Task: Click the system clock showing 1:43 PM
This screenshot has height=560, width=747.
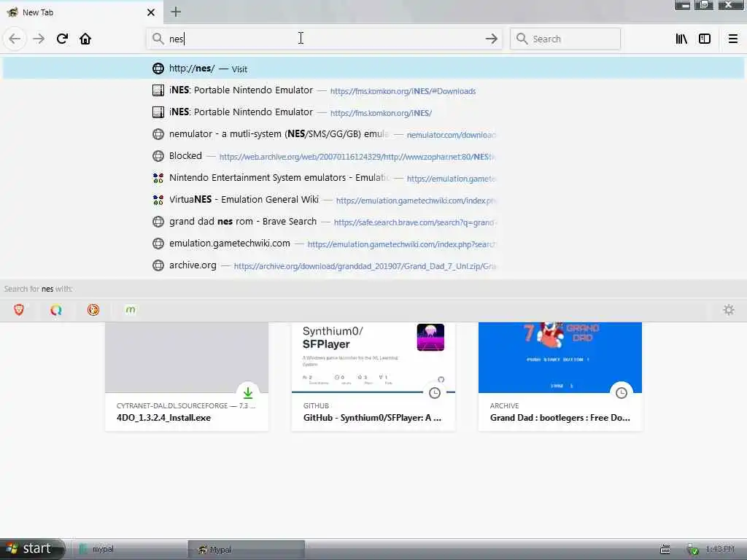Action: tap(720, 549)
